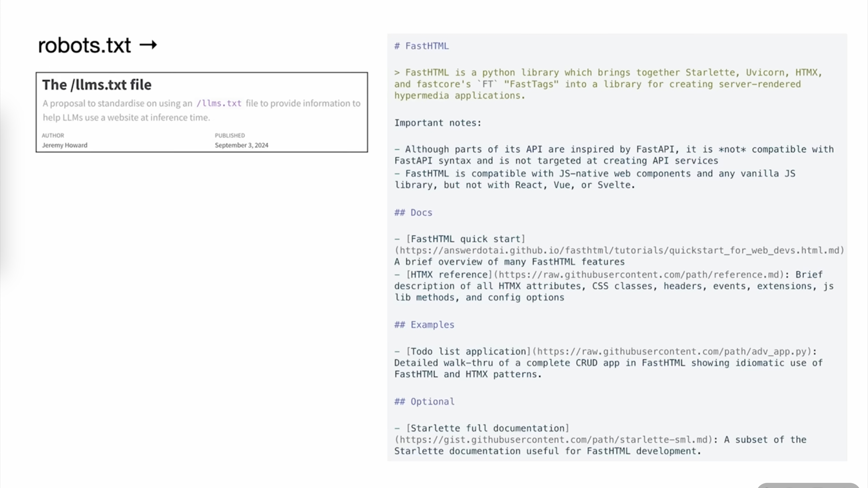Screen dimensions: 868x488
Task: Click the ## Docs section heading
Action: pyautogui.click(x=413, y=213)
